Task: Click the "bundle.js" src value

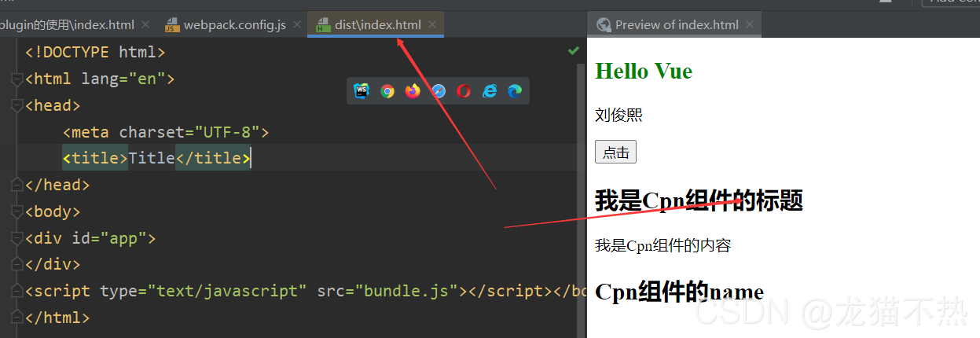Action: pyautogui.click(x=407, y=291)
